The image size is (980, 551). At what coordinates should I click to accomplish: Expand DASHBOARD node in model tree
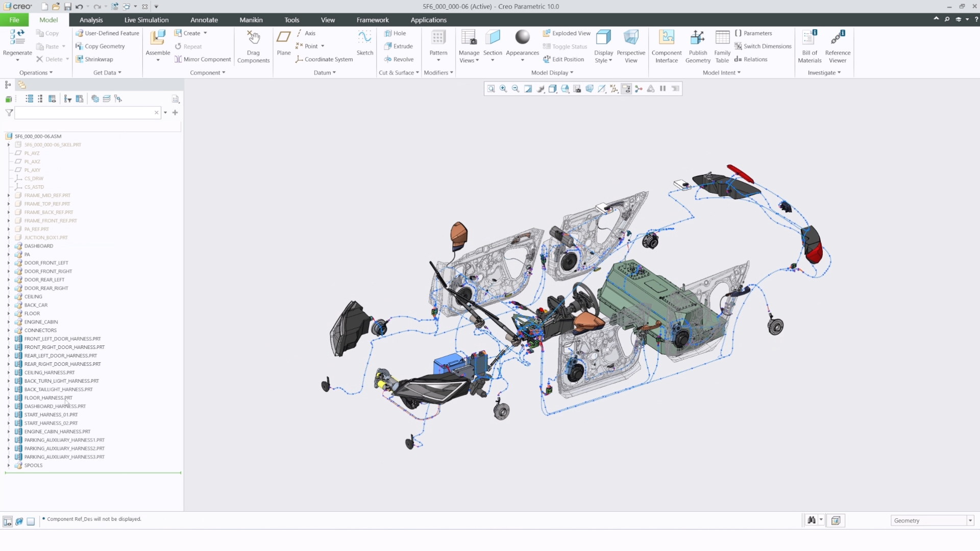[x=9, y=246]
